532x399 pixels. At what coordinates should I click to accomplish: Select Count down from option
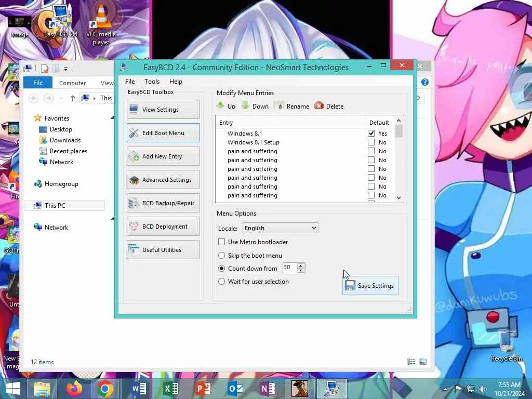pyautogui.click(x=221, y=269)
